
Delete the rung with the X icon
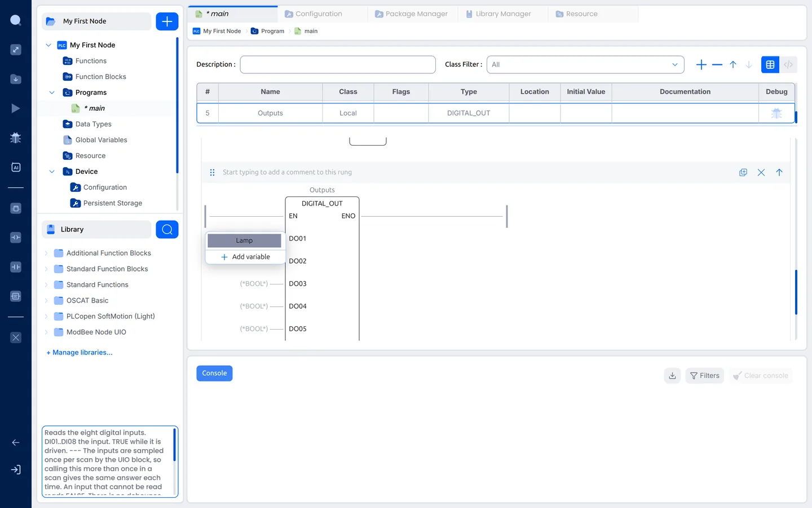click(761, 172)
